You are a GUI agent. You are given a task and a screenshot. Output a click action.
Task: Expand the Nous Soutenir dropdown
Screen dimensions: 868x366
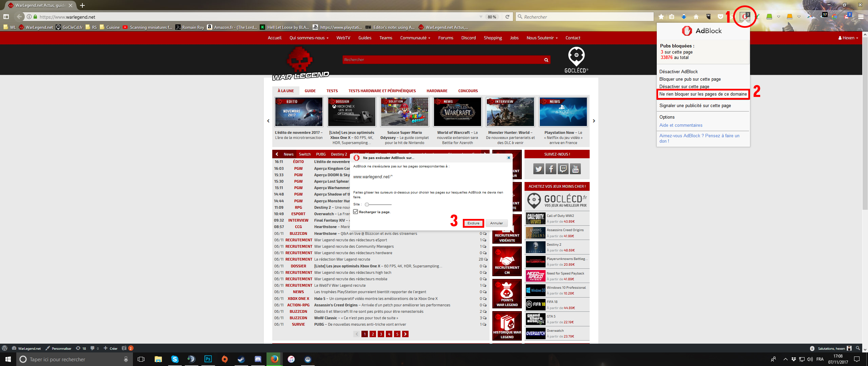(542, 38)
